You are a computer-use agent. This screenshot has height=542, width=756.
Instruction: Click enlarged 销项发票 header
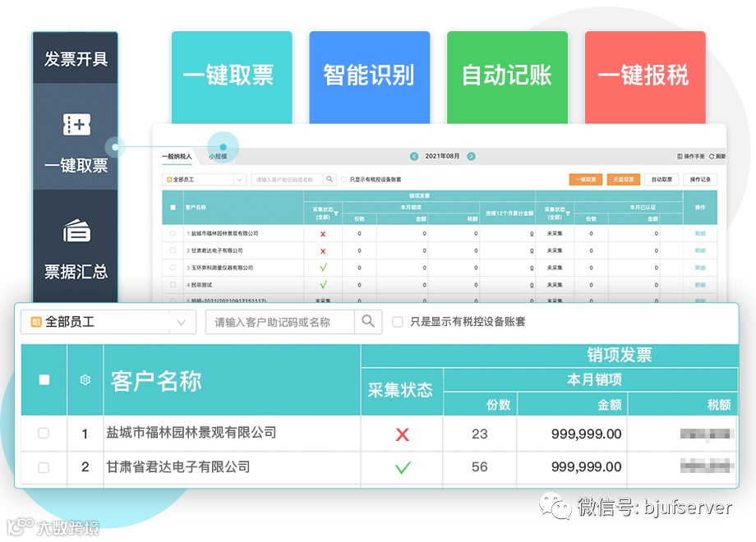(x=619, y=355)
